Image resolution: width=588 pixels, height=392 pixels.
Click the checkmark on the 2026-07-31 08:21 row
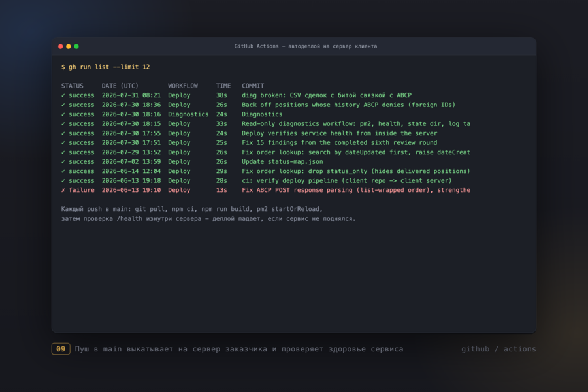(63, 95)
